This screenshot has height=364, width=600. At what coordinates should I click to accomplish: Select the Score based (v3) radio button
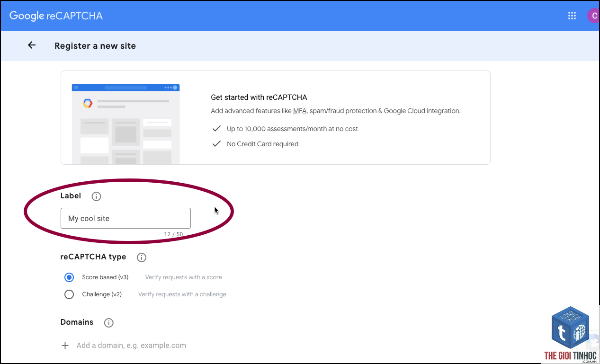point(69,277)
